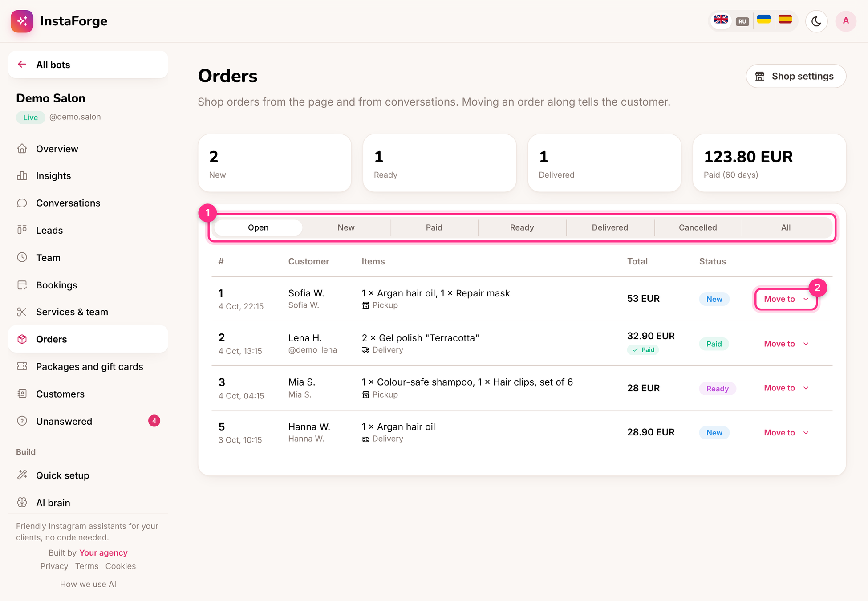Select the Paid orders tab
The width and height of the screenshot is (868, 601).
click(x=434, y=227)
